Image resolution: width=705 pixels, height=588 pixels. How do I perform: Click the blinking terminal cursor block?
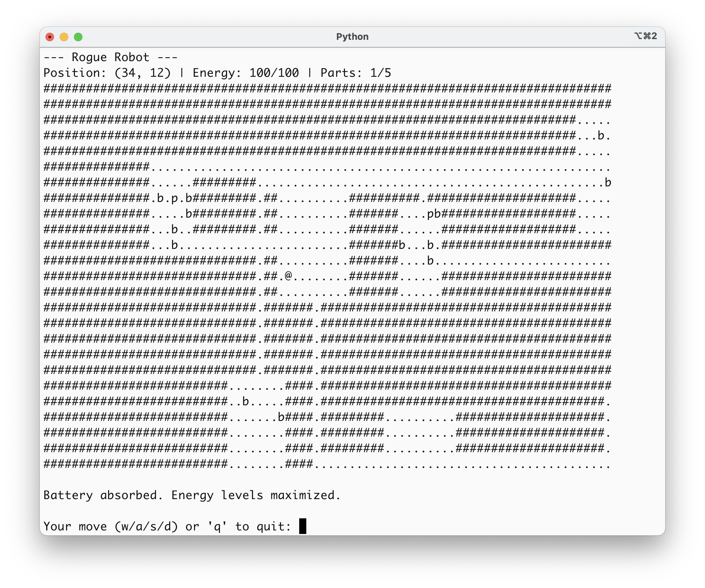click(x=303, y=526)
